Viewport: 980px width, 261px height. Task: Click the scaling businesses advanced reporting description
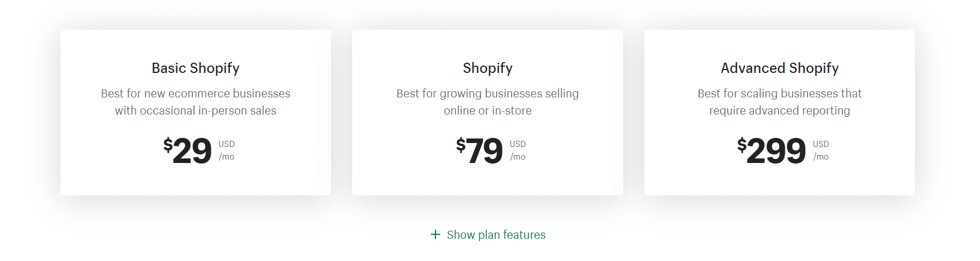point(779,102)
